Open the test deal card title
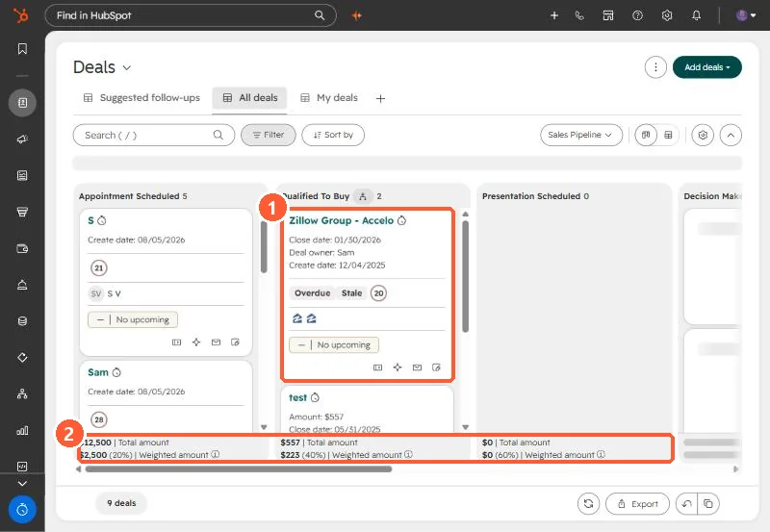 click(297, 397)
